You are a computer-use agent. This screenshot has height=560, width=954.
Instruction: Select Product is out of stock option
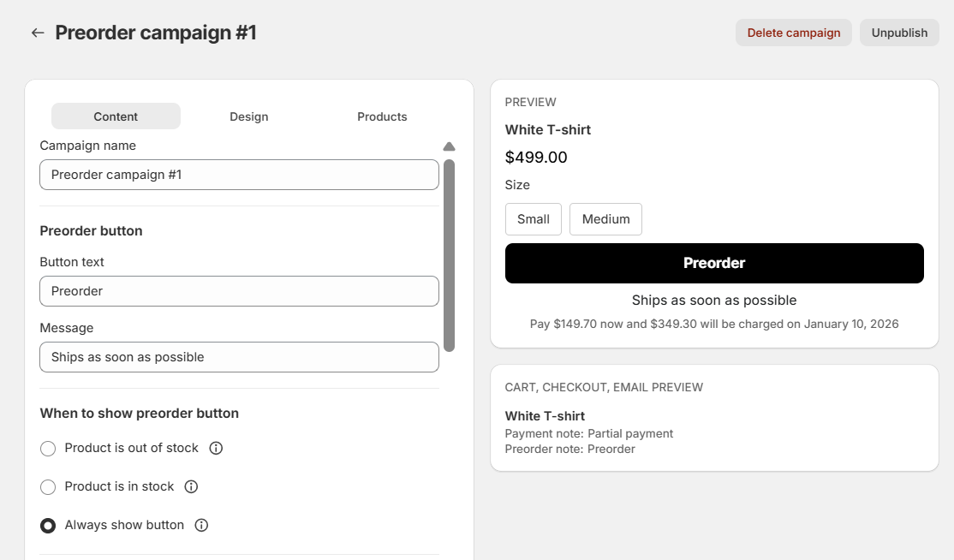tap(48, 449)
